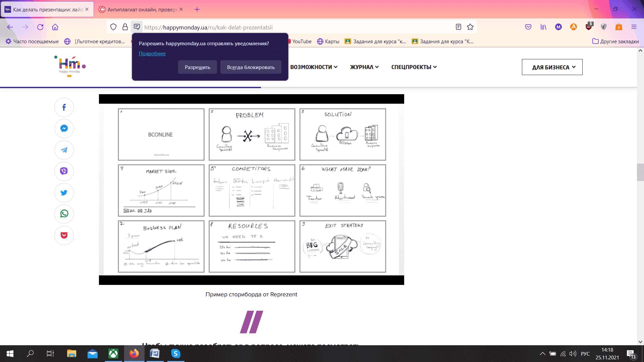The image size is (644, 362).
Task: Open Windows notification center
Action: pyautogui.click(x=631, y=354)
